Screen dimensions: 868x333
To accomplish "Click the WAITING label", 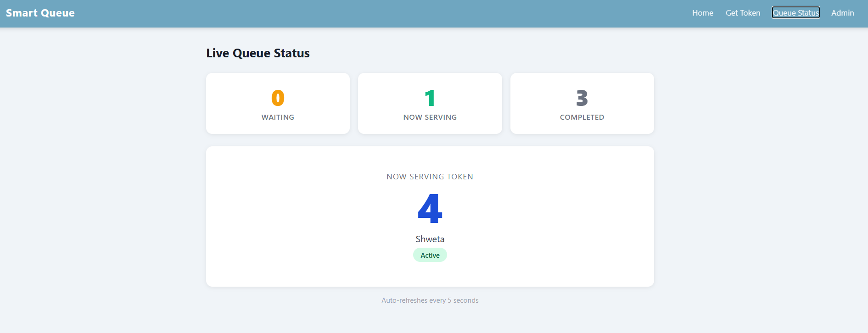I will 278,117.
